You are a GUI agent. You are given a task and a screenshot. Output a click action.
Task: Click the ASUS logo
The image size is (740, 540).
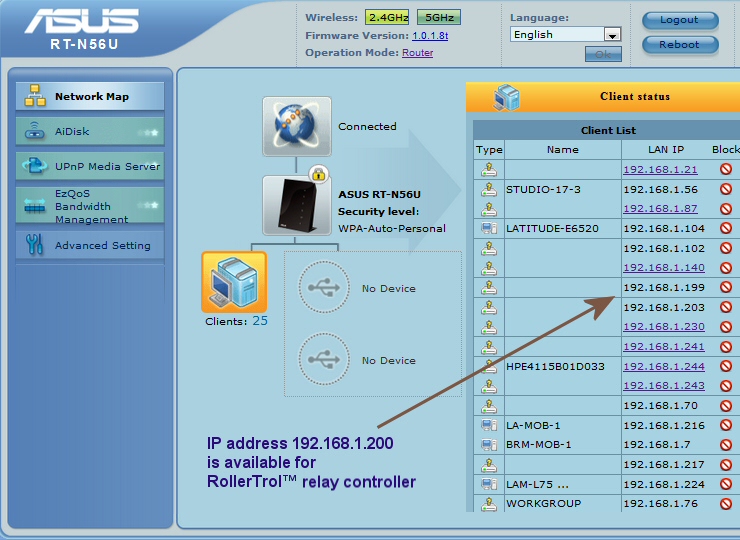coord(82,22)
